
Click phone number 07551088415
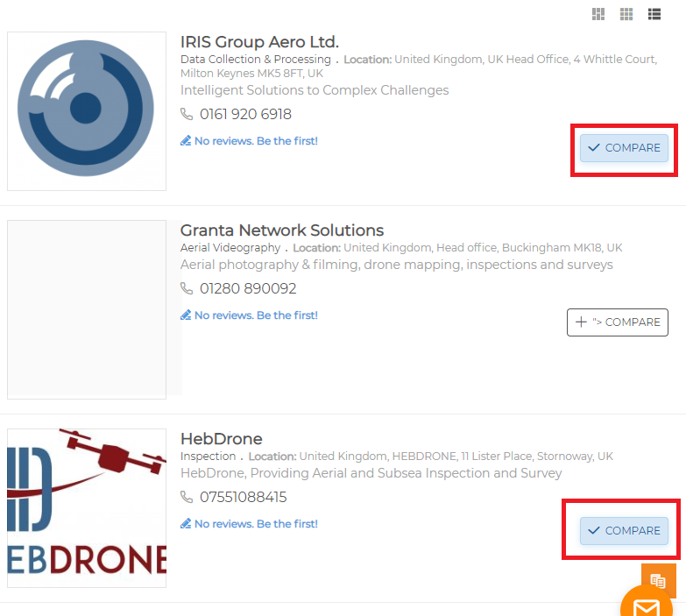tap(244, 497)
